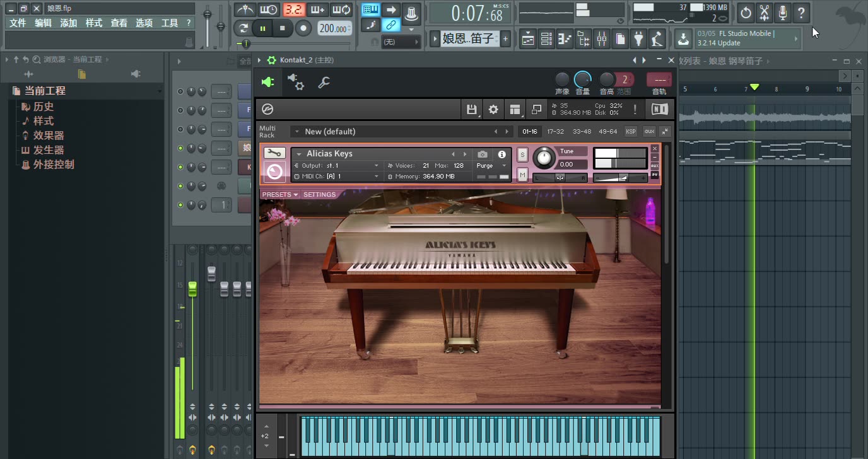The height and width of the screenshot is (459, 868).
Task: Toggle the PV button in instrument header
Action: (x=655, y=175)
